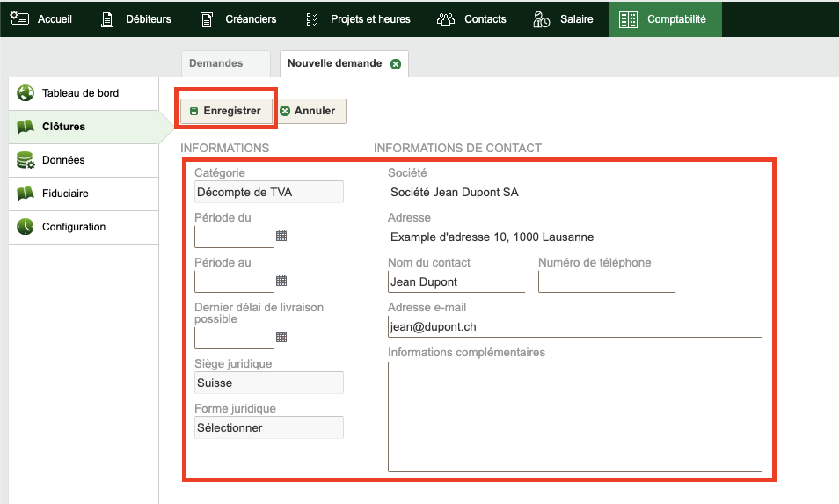Open the Dernier délai calendar picker
839x504 pixels.
coord(281,337)
